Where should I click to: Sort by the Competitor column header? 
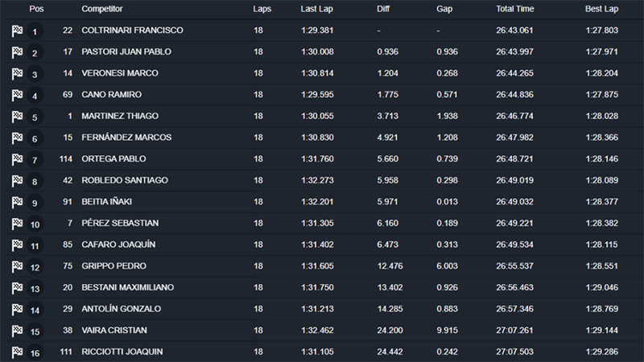pos(104,9)
